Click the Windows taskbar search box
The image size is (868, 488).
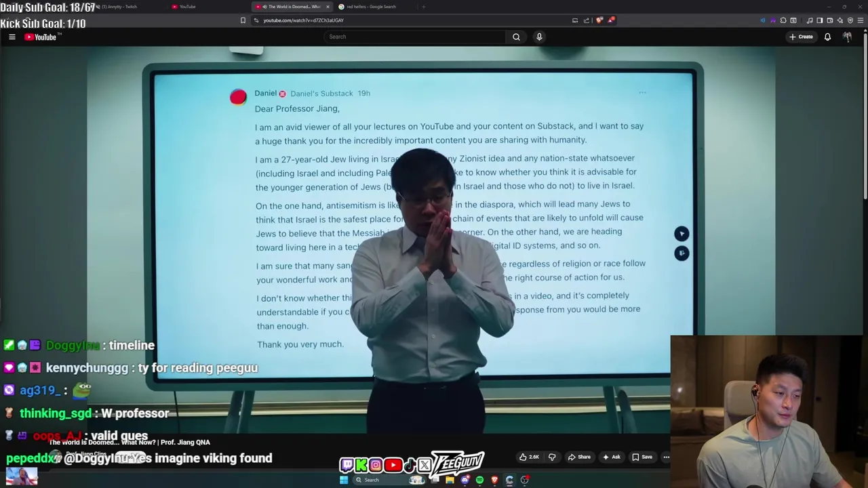(389, 480)
